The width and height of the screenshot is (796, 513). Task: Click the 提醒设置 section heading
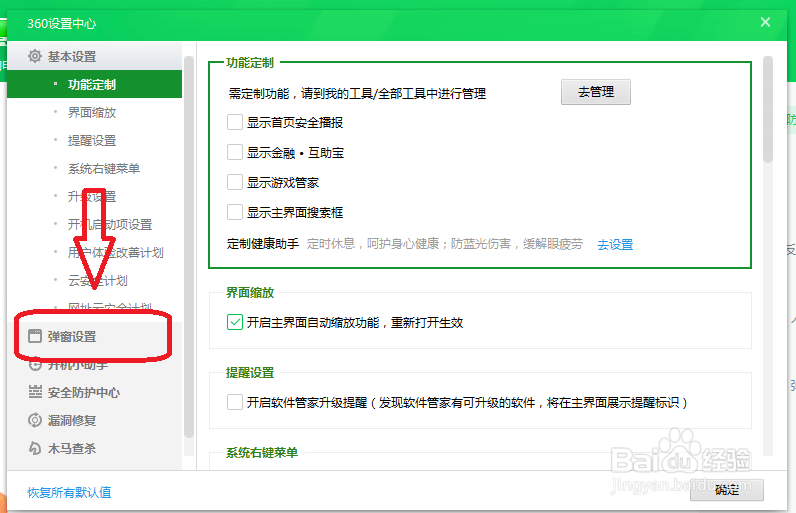(250, 373)
